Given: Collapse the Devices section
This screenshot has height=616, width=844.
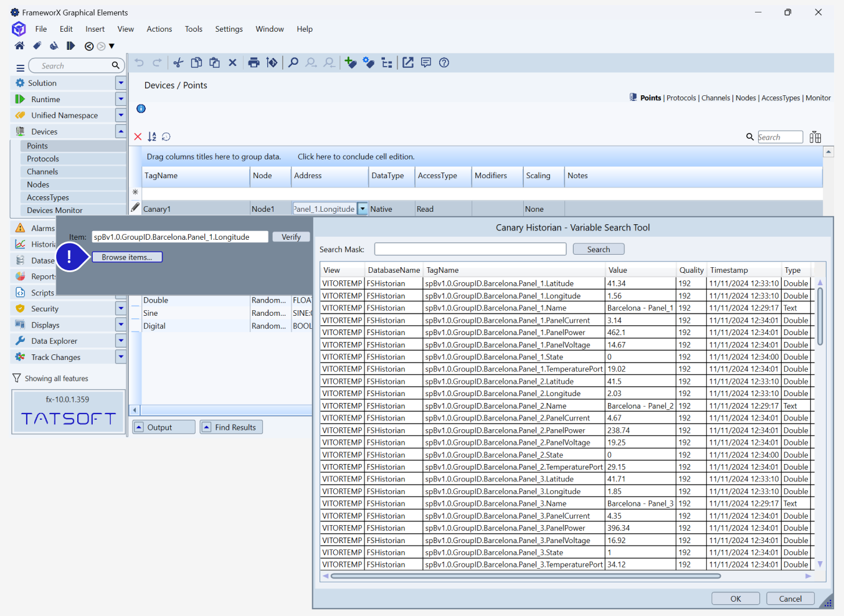Looking at the screenshot, I should (x=121, y=131).
